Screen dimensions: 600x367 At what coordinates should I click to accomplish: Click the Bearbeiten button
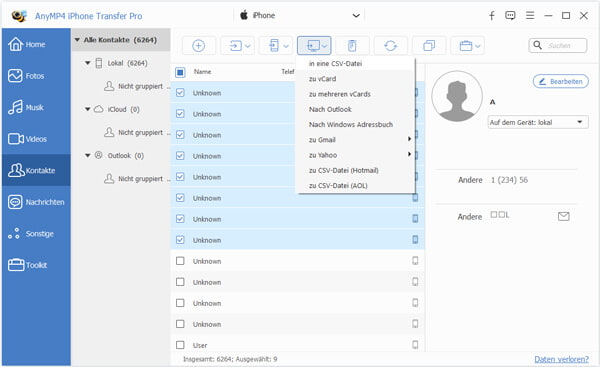tap(561, 82)
